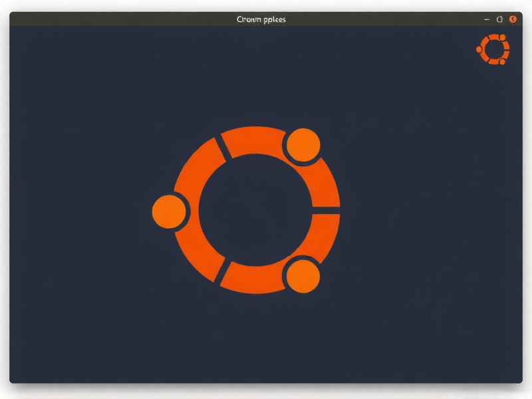Click the center of the small Ubuntu logo
Screen dimensions: 532x399
coord(494,49)
